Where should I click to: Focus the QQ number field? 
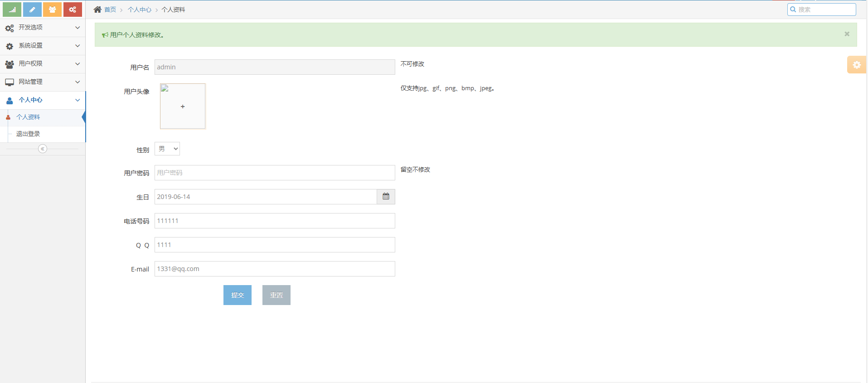[275, 245]
